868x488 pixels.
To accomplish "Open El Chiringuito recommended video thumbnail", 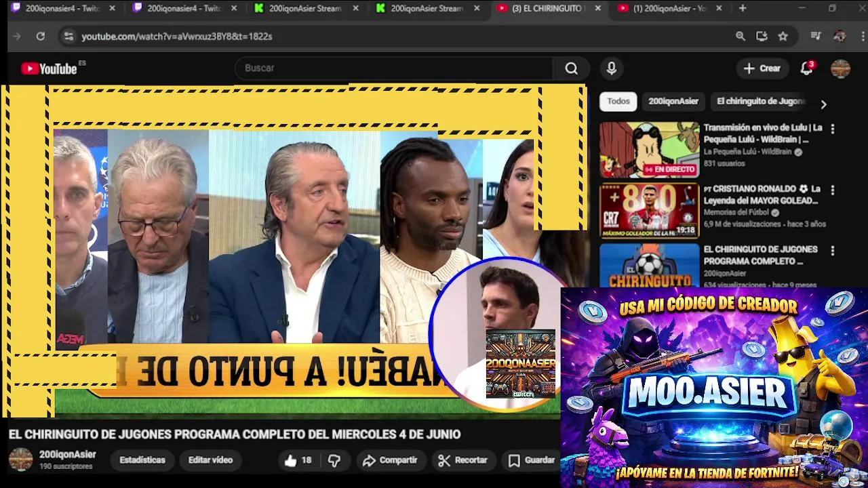I will pyautogui.click(x=649, y=265).
